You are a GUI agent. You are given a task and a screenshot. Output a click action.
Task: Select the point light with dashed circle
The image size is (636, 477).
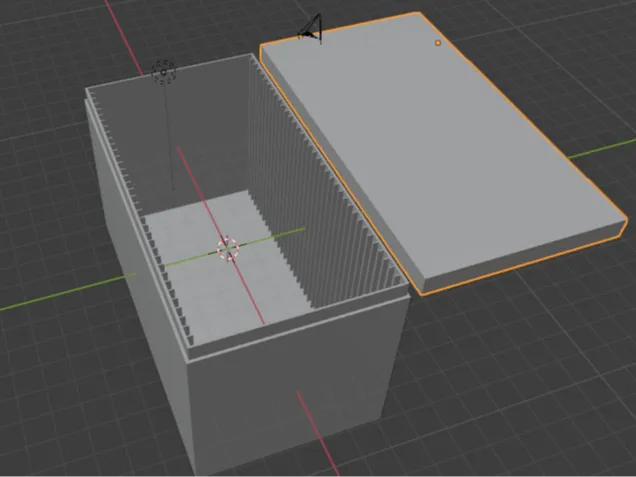pos(163,73)
